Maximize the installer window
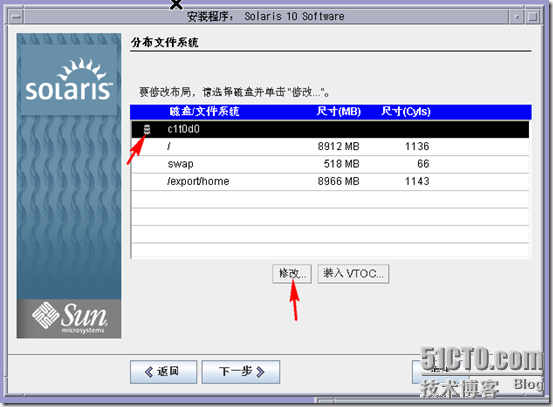Viewport: 553px width, 407px height. 533,17
